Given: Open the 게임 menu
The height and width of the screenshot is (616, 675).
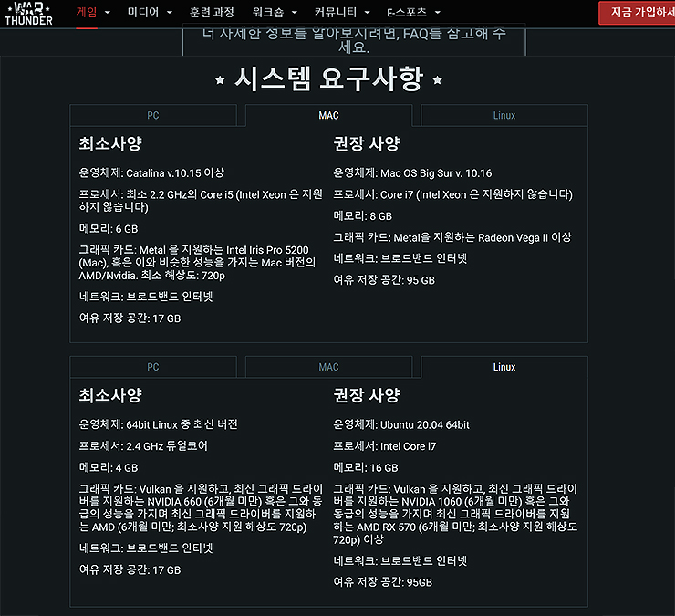Looking at the screenshot, I should pos(87,12).
